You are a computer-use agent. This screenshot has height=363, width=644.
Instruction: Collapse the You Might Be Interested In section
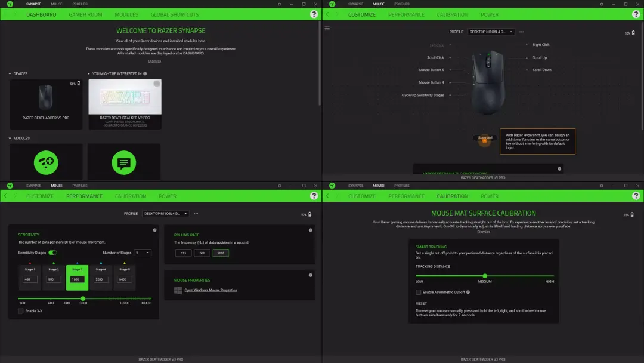[x=89, y=74]
